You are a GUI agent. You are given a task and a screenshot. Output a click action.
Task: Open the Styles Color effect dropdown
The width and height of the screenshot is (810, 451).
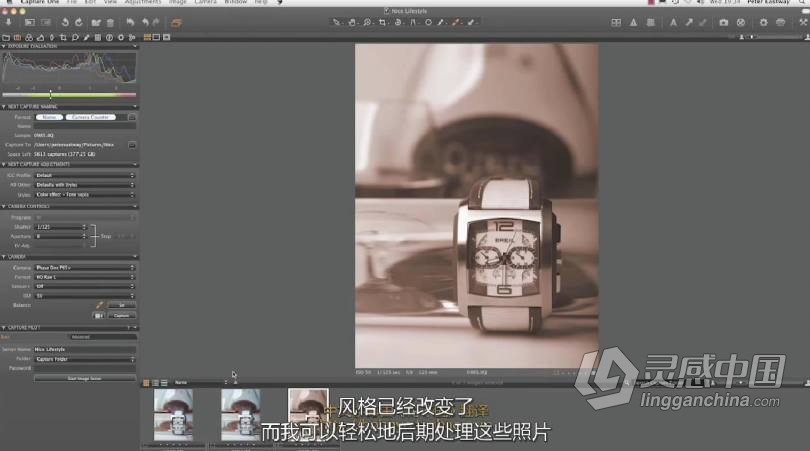(x=85, y=195)
